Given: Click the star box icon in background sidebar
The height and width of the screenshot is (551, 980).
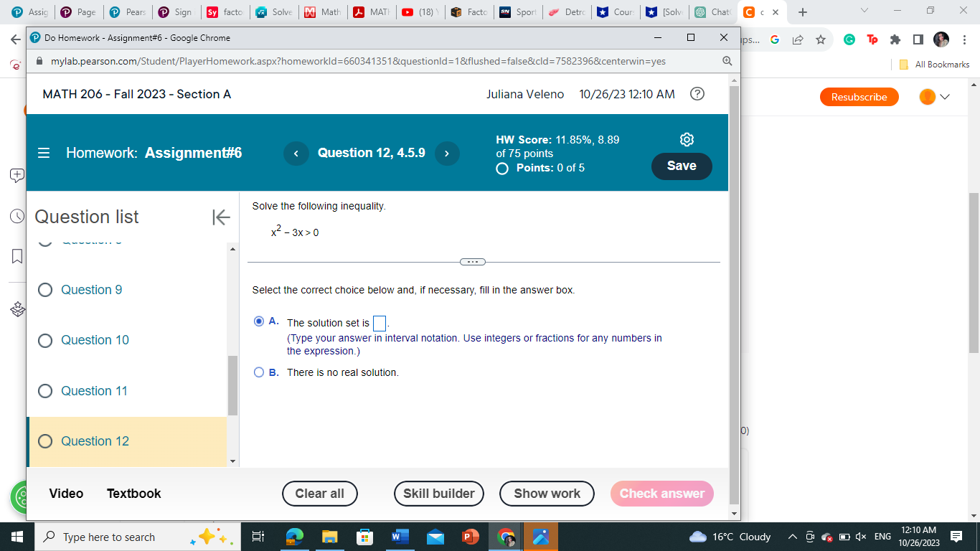Looking at the screenshot, I should (x=17, y=310).
